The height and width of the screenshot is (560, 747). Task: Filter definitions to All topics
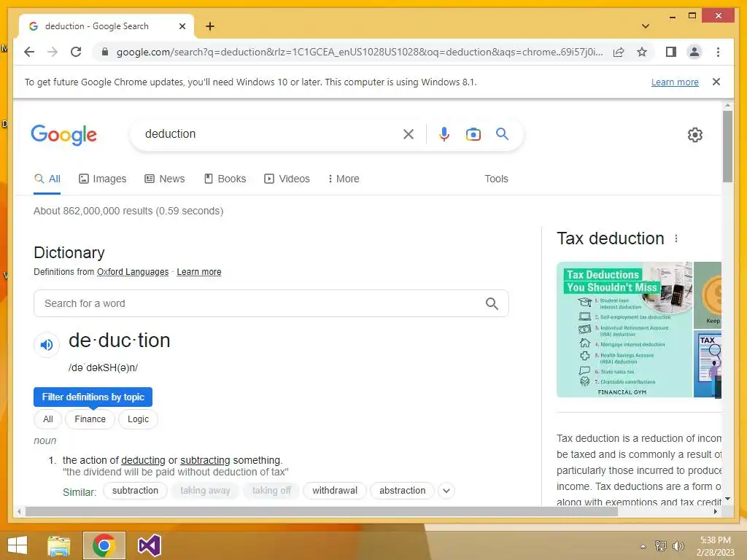tap(47, 419)
